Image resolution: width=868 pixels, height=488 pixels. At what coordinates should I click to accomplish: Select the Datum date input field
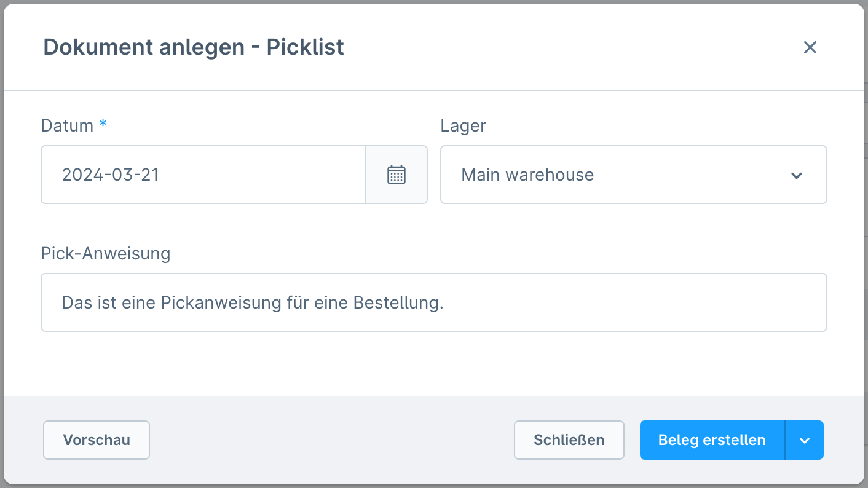coord(203,175)
